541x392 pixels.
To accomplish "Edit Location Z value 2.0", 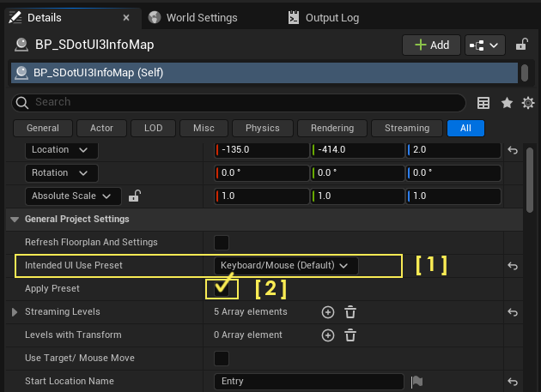I will pyautogui.click(x=453, y=150).
